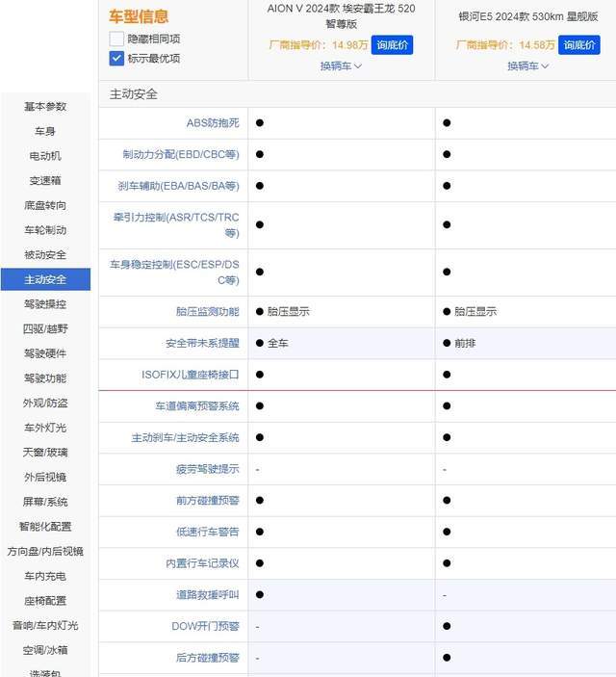This screenshot has height=677, width=616.
Task: Select 空调/冰箱 in the sidebar
Action: click(45, 650)
